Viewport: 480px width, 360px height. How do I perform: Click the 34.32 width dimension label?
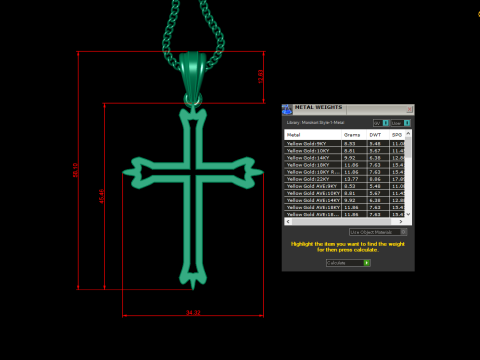(x=193, y=313)
